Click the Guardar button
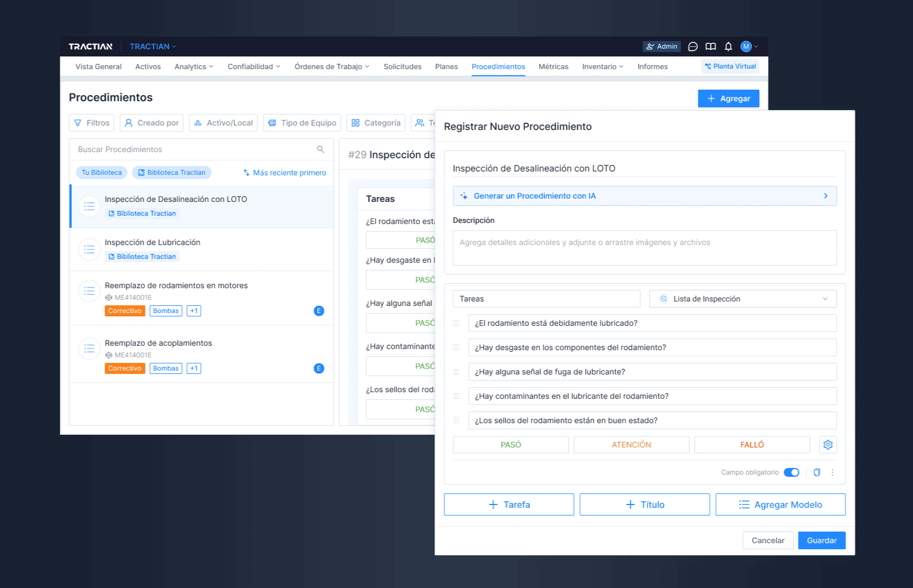 [x=821, y=540]
